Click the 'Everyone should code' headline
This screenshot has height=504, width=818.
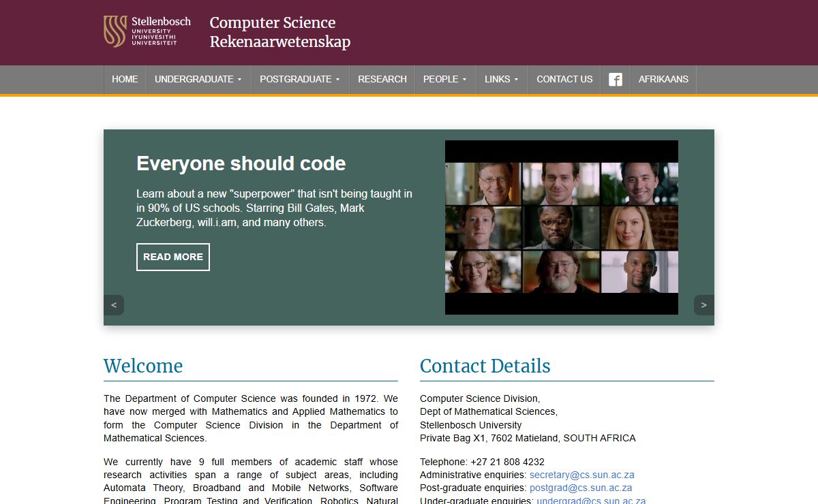coord(241,163)
